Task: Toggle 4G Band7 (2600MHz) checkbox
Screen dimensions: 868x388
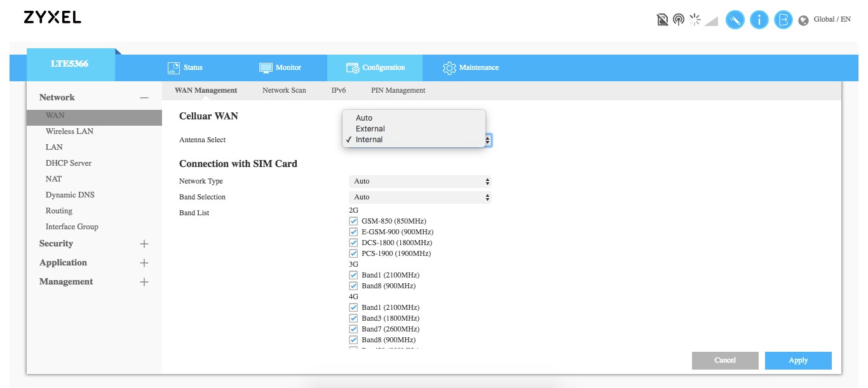Action: click(x=353, y=329)
